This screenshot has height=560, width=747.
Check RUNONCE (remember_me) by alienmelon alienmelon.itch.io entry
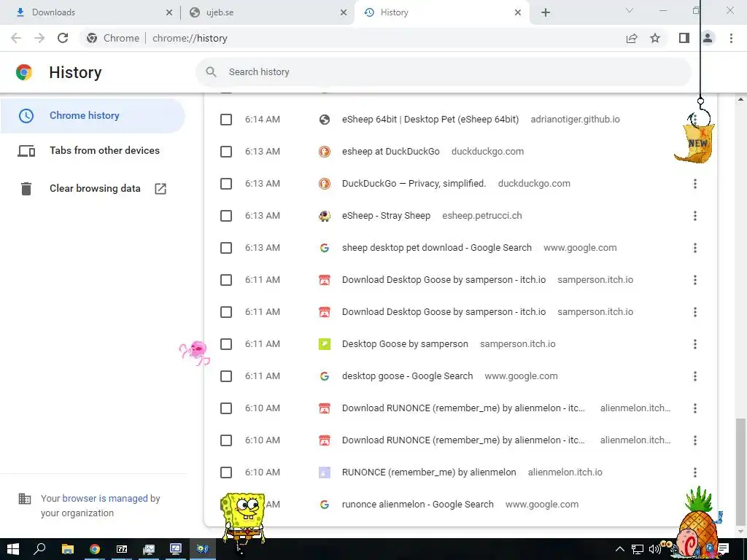click(226, 472)
